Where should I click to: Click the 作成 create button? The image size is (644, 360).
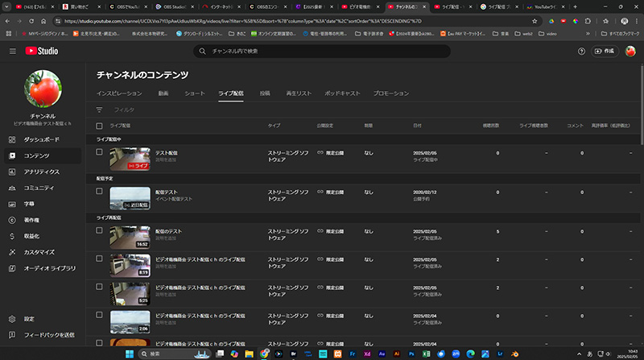(604, 51)
